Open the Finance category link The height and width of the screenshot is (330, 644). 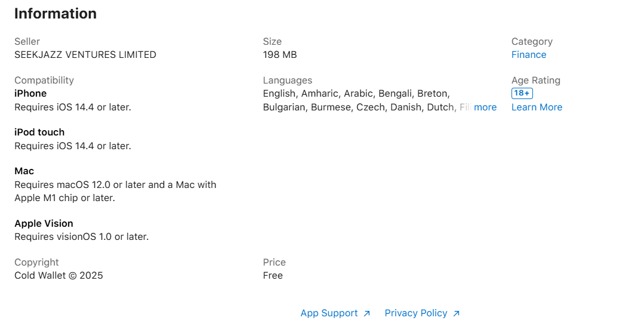tap(529, 55)
